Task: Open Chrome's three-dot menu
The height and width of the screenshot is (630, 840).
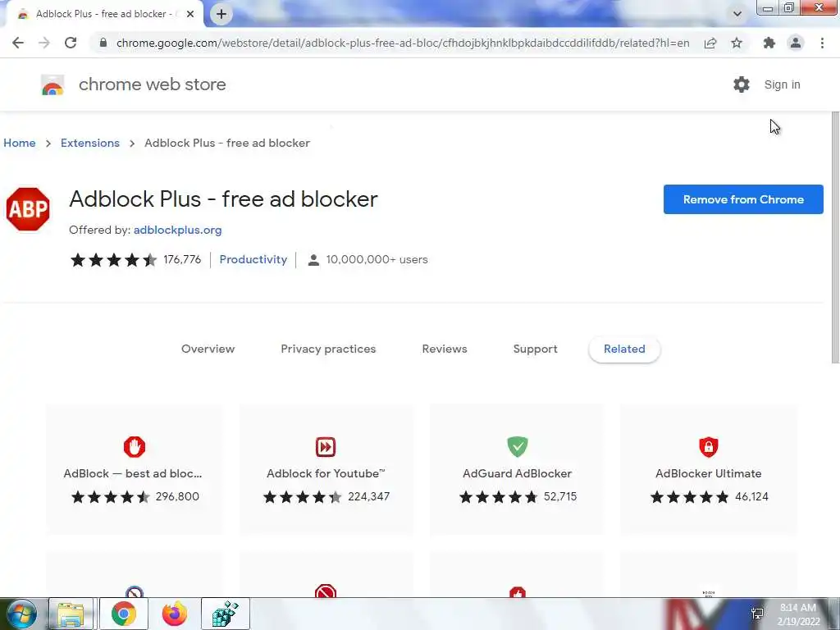Action: pos(822,43)
